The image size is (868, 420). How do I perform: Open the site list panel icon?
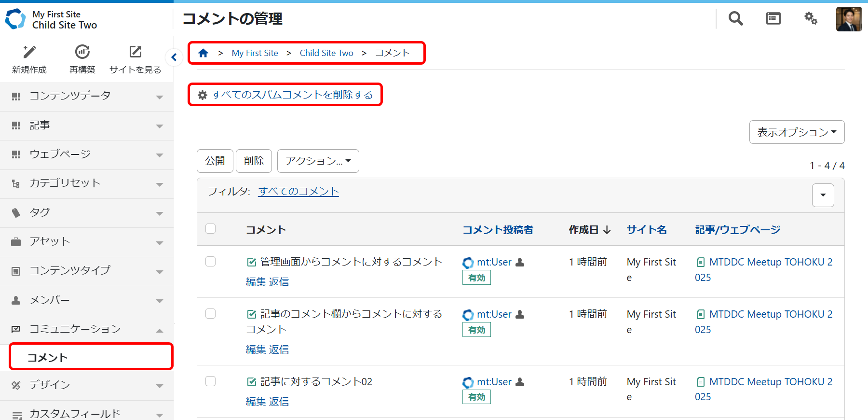773,19
